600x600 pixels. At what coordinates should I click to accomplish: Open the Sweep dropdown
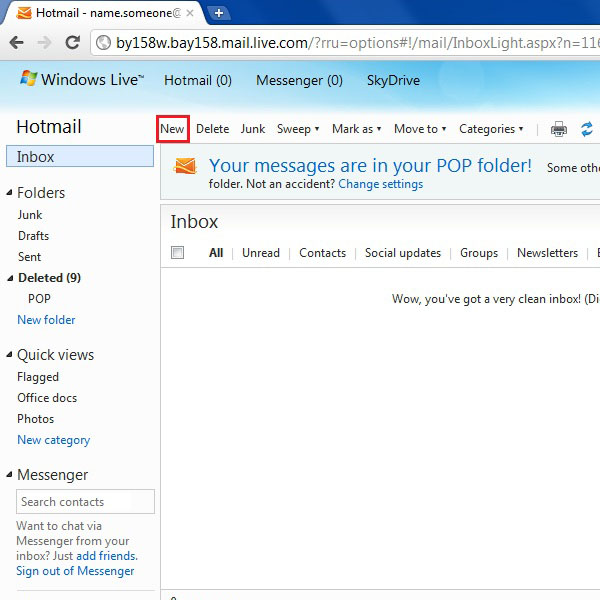click(x=298, y=129)
